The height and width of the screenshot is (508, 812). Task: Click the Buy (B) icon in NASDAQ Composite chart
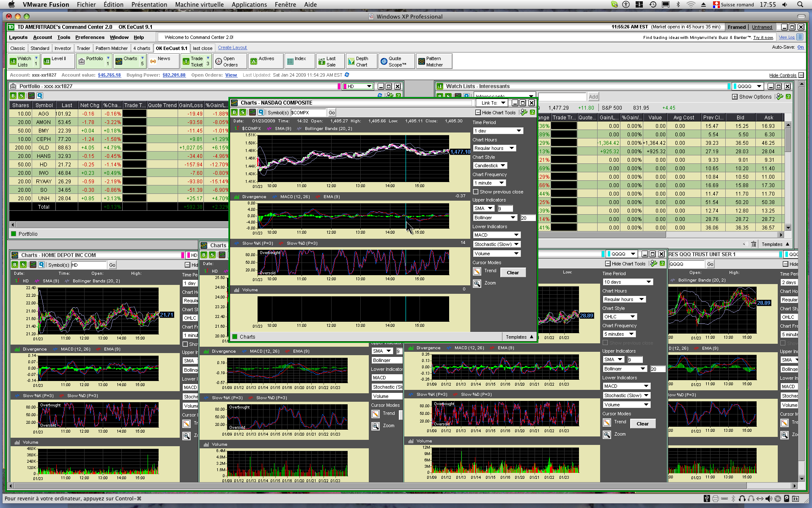coord(234,112)
